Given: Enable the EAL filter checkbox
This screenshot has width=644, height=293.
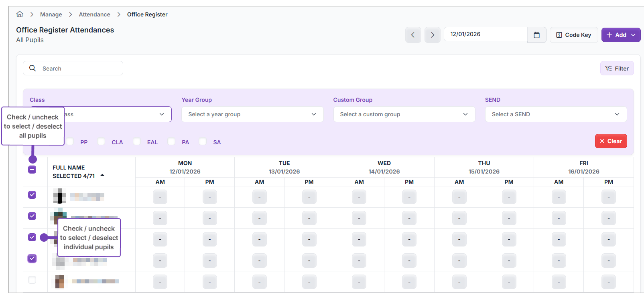Looking at the screenshot, I should pos(137,142).
